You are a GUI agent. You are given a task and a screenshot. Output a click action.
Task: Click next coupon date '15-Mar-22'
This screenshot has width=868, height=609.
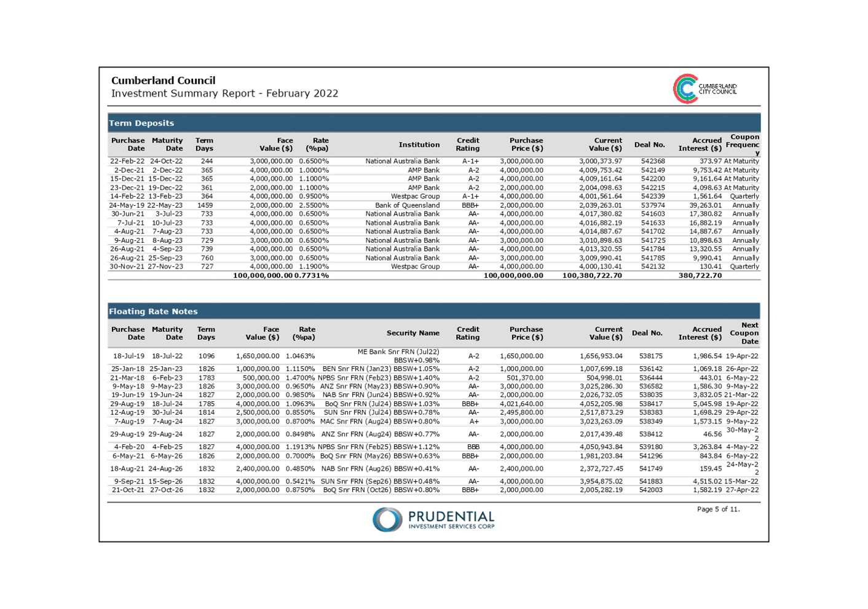(x=741, y=481)
